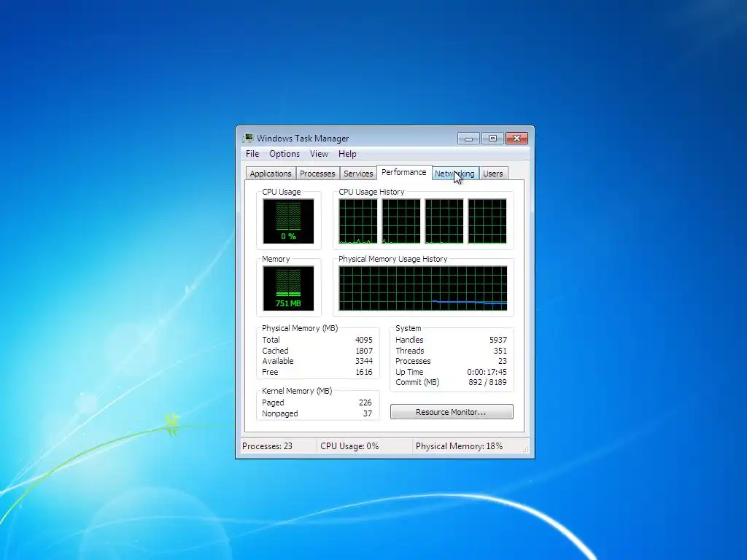747x560 pixels.
Task: Click the 'Threads' label
Action: click(410, 351)
